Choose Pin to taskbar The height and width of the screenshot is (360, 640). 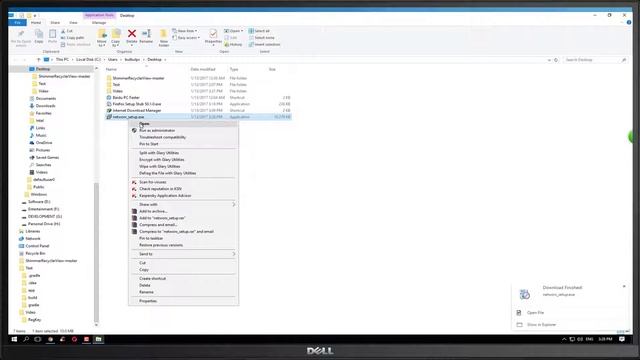tap(183, 238)
